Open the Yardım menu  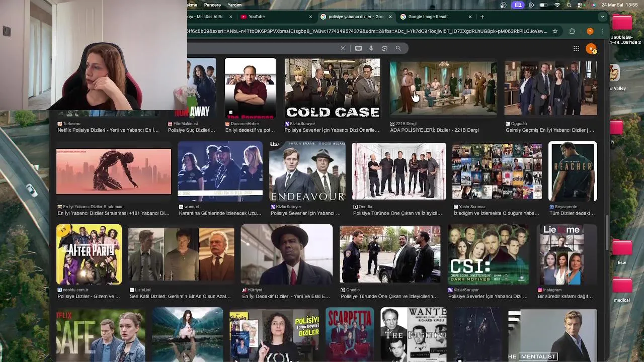click(x=234, y=5)
